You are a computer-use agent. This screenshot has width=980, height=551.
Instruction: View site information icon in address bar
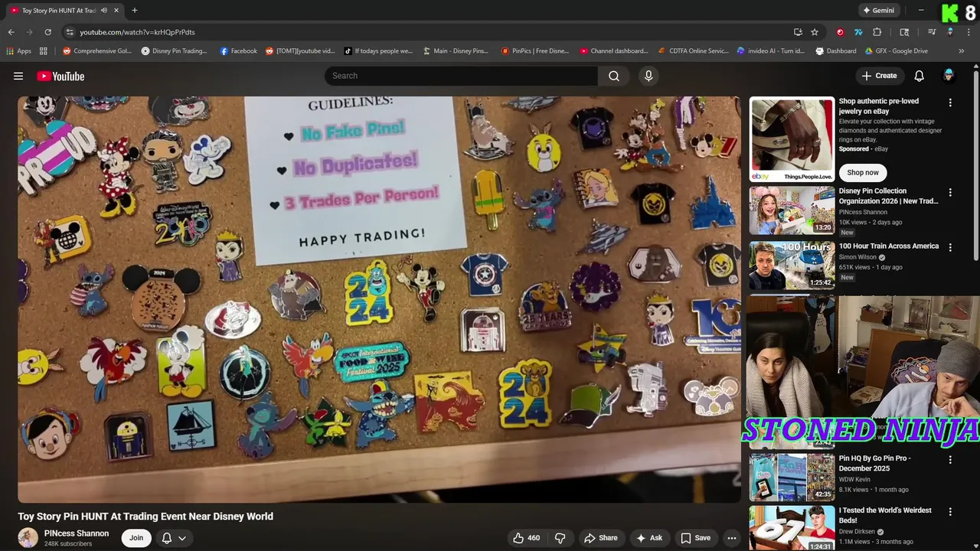(x=69, y=32)
